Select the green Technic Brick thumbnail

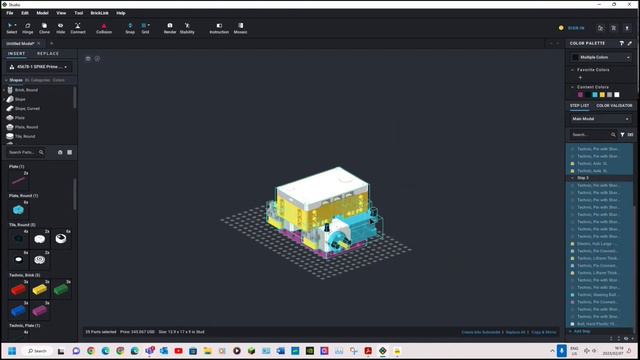pyautogui.click(x=61, y=289)
